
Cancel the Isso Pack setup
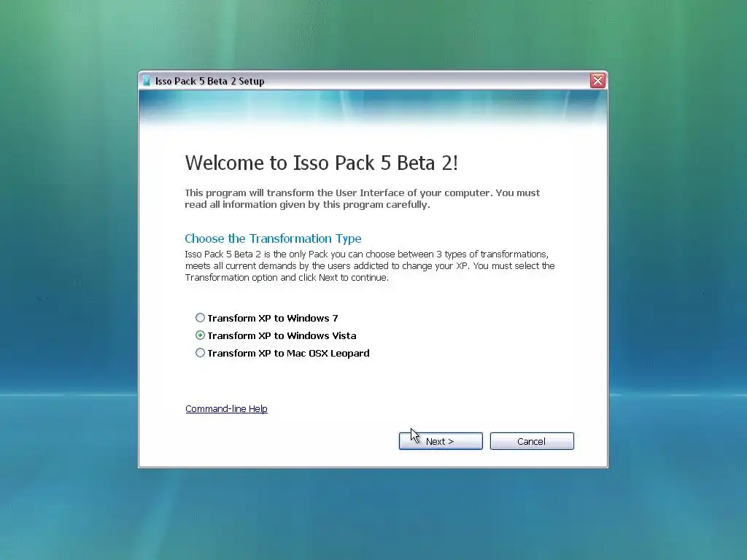pos(532,441)
